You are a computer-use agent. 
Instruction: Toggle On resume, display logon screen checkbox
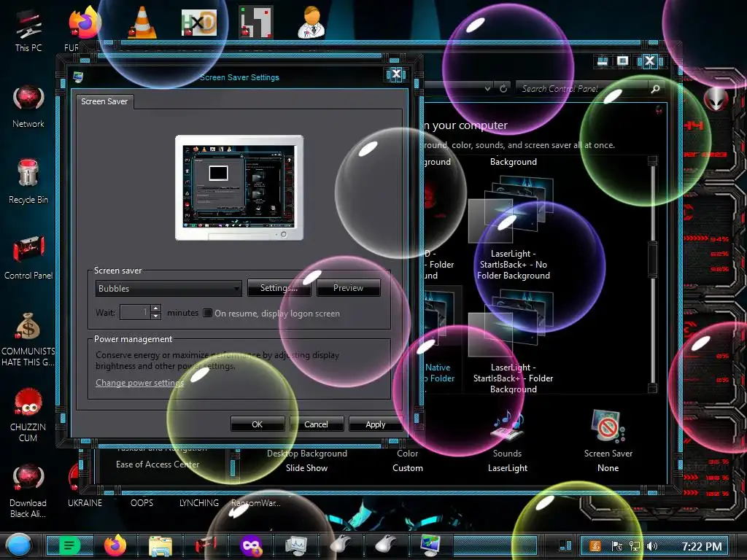click(208, 313)
